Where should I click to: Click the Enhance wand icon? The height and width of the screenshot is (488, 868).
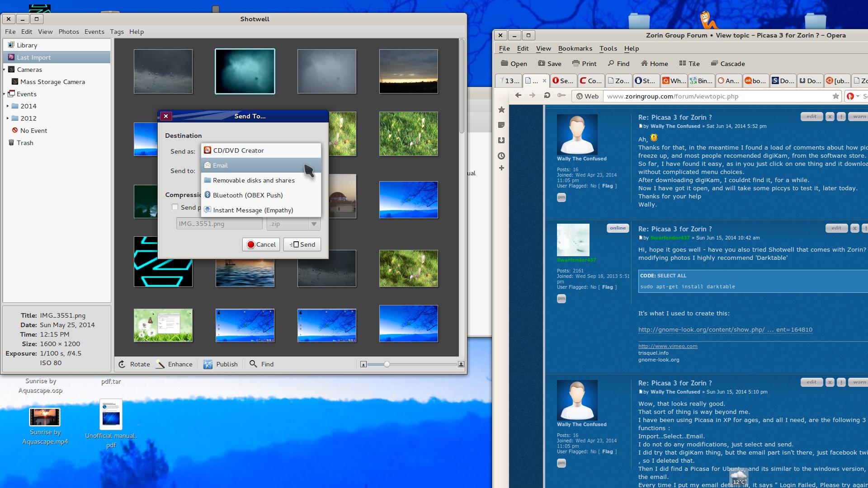[160, 364]
